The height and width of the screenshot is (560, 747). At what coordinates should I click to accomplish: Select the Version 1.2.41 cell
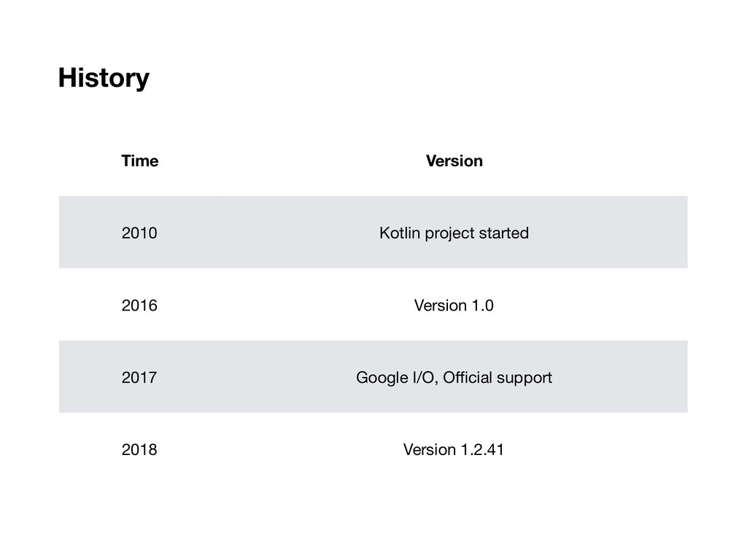pos(454,450)
